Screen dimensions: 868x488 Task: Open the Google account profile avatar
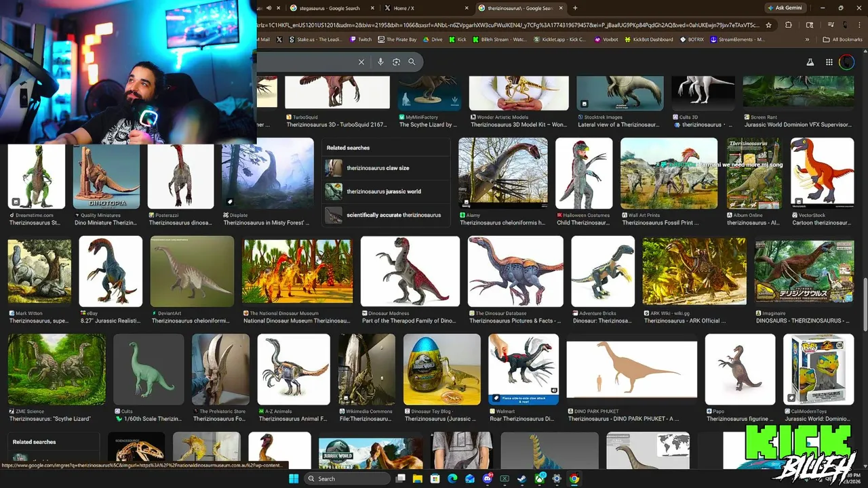coord(847,62)
